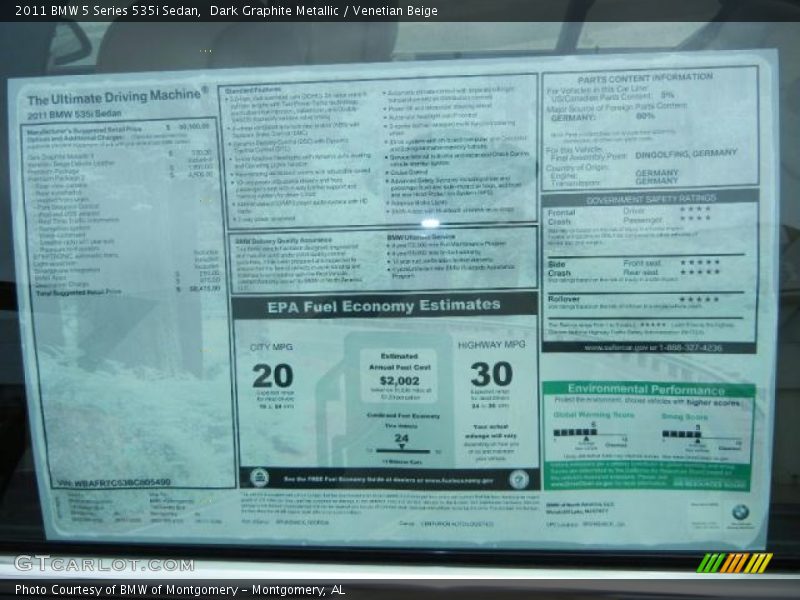Click 'Manufacturer's Suggested Retail Price' line
The image size is (800, 600).
tap(118, 129)
